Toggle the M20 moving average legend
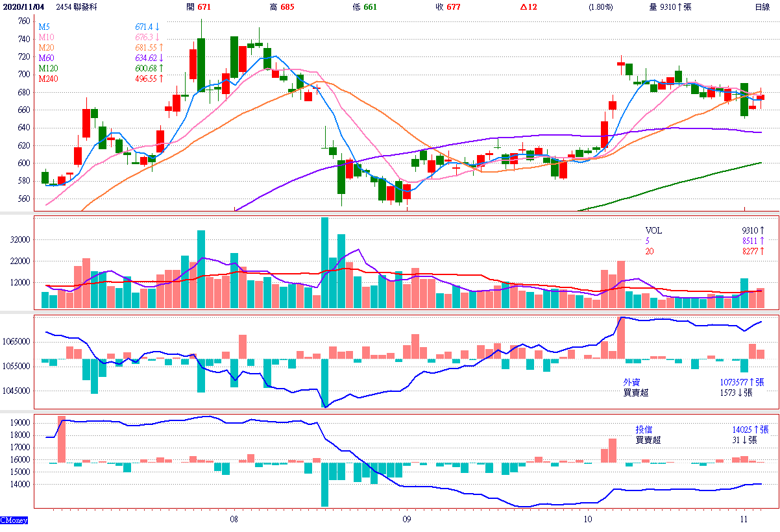This screenshot has width=780, height=532. click(x=45, y=48)
